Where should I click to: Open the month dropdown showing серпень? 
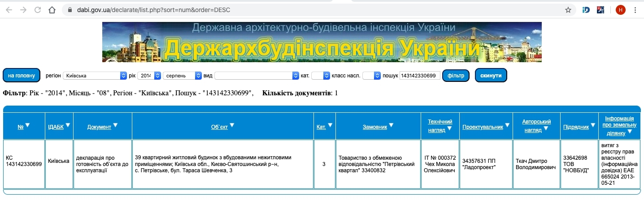183,76
